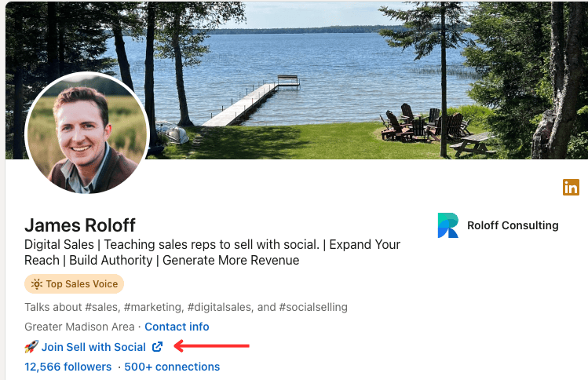This screenshot has height=380, width=588.
Task: View the 12,566 followers list
Action: (x=68, y=367)
